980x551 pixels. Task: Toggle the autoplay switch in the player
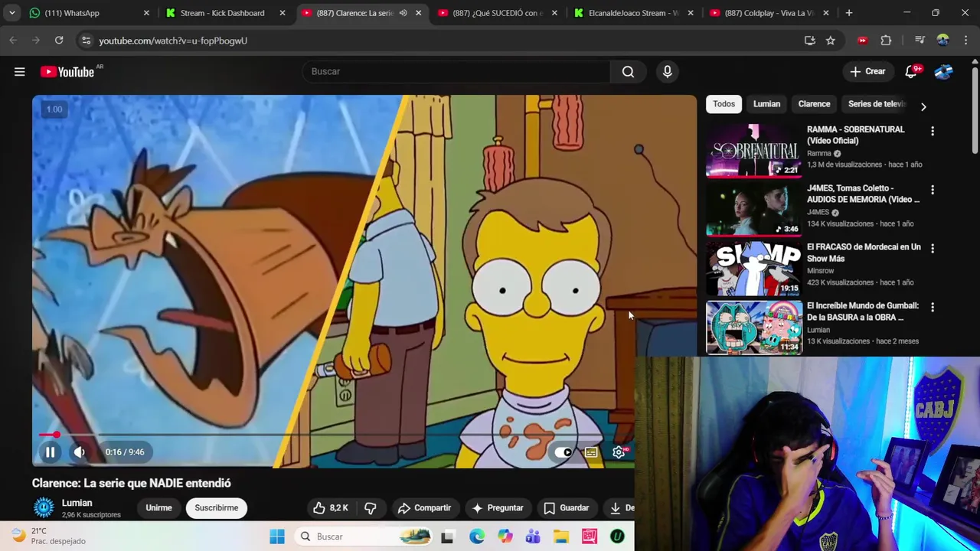point(563,452)
